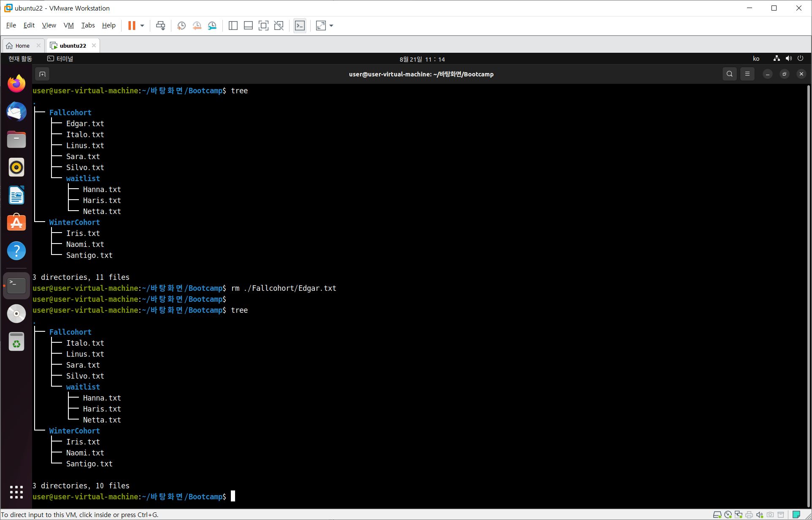Toggle console view toolbar button
This screenshot has height=520, width=812.
pos(300,26)
